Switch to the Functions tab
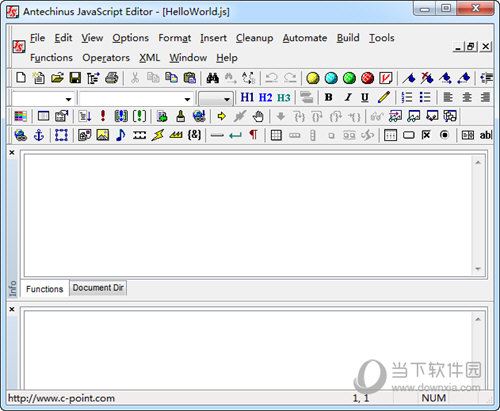This screenshot has height=411, width=500. pyautogui.click(x=44, y=289)
